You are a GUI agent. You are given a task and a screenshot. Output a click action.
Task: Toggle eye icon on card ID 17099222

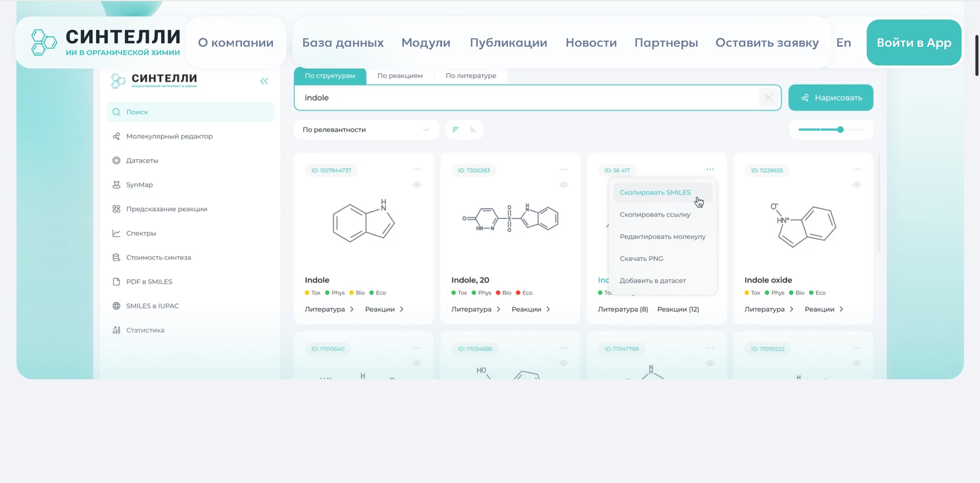pyautogui.click(x=857, y=363)
